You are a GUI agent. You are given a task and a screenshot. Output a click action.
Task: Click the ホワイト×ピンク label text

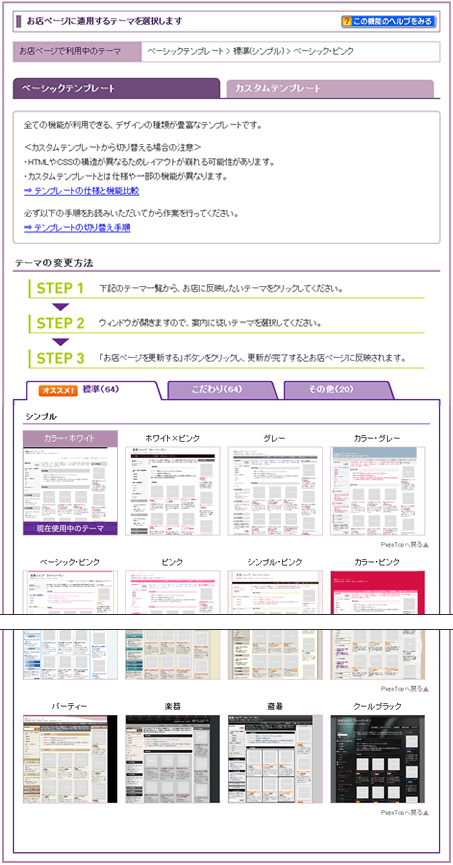(x=173, y=439)
